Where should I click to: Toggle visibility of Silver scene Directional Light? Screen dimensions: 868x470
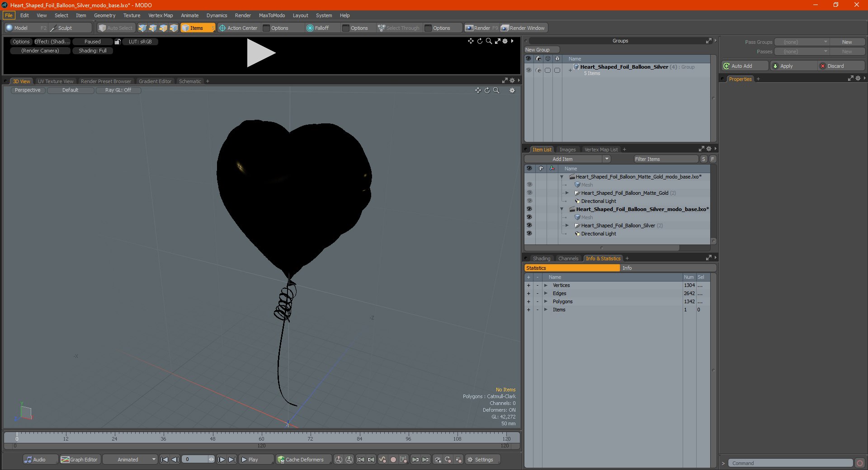(529, 234)
